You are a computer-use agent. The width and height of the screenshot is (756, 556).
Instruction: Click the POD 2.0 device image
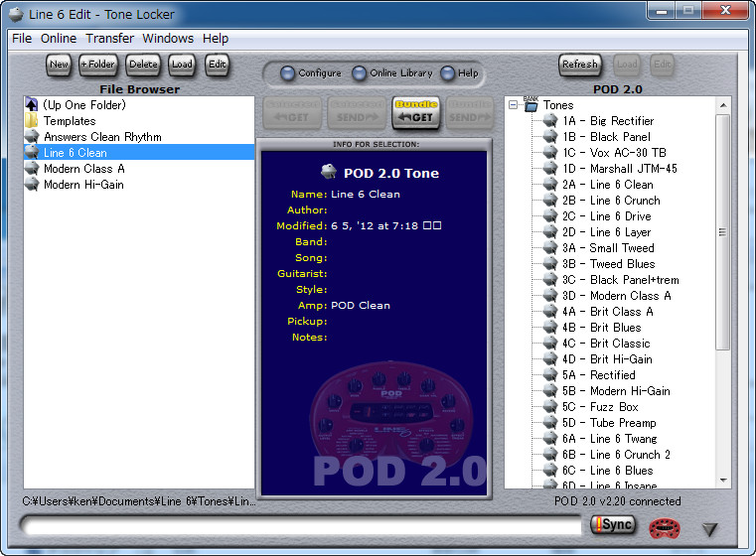390,414
